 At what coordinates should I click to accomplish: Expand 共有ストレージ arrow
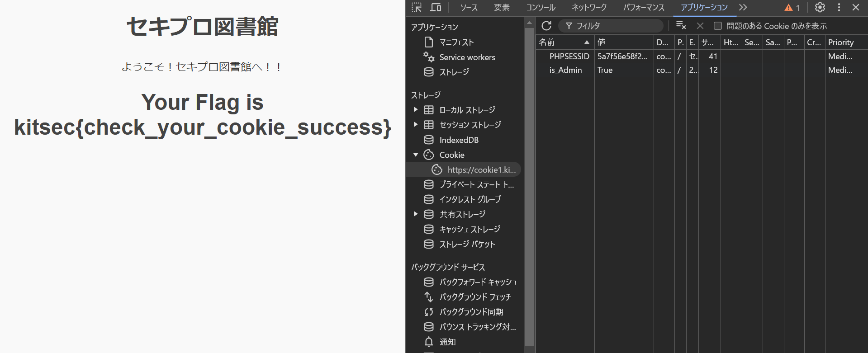(x=415, y=214)
